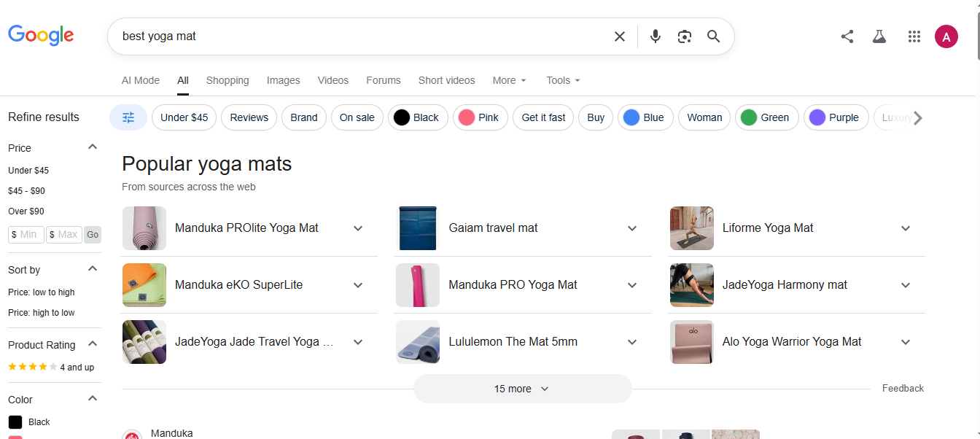Screen dimensions: 980x439
Task: Open Liforme Yoga Mat thumbnail
Action: [692, 228]
